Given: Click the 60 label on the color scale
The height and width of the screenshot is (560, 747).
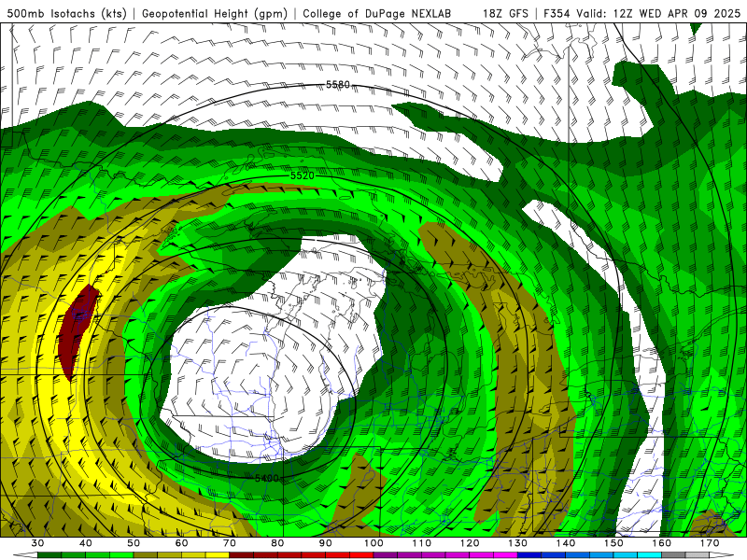Looking at the screenshot, I should click(x=181, y=543).
